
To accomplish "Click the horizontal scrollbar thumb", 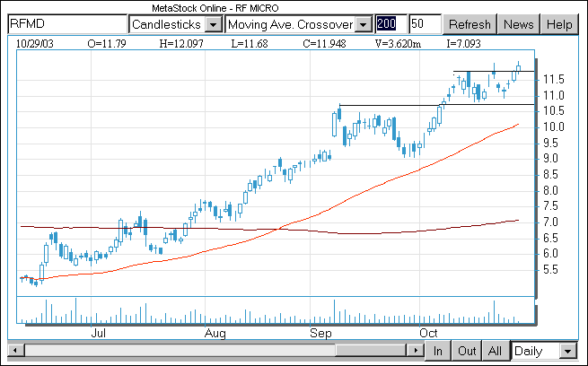I will (x=371, y=351).
